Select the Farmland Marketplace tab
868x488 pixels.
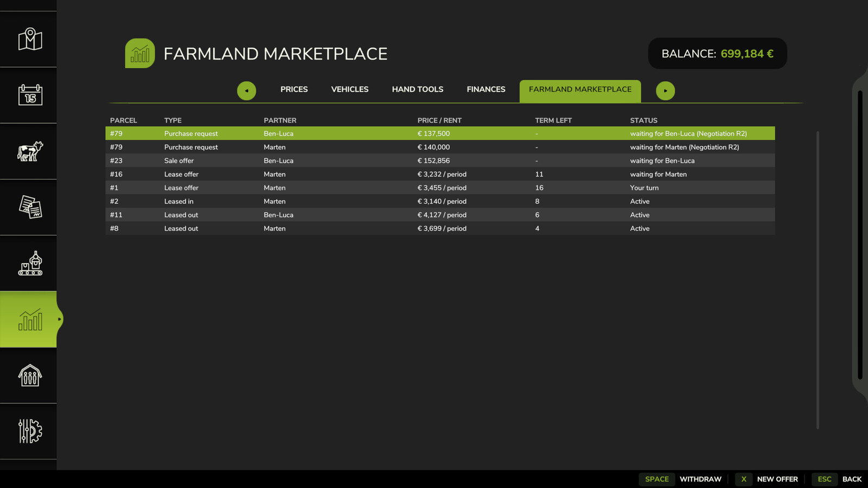(580, 91)
